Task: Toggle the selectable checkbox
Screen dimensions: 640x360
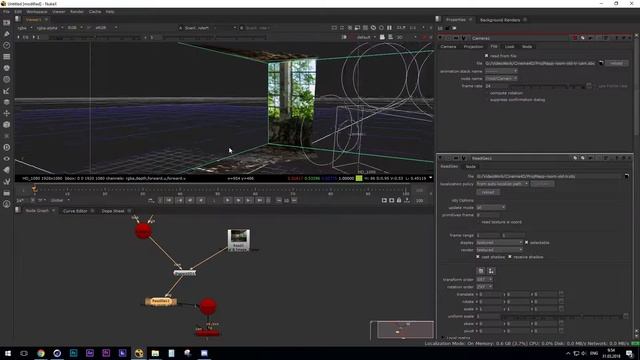Action: point(527,242)
